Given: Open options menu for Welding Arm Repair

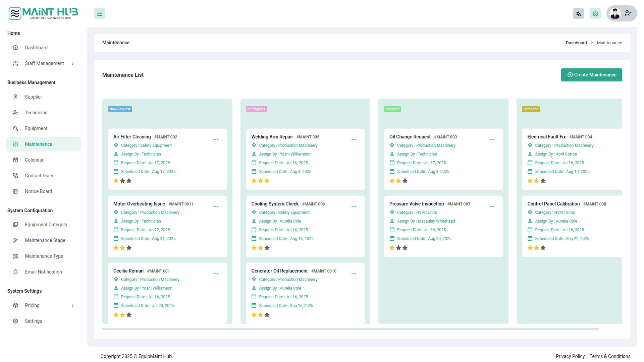Looking at the screenshot, I should pyautogui.click(x=354, y=140).
